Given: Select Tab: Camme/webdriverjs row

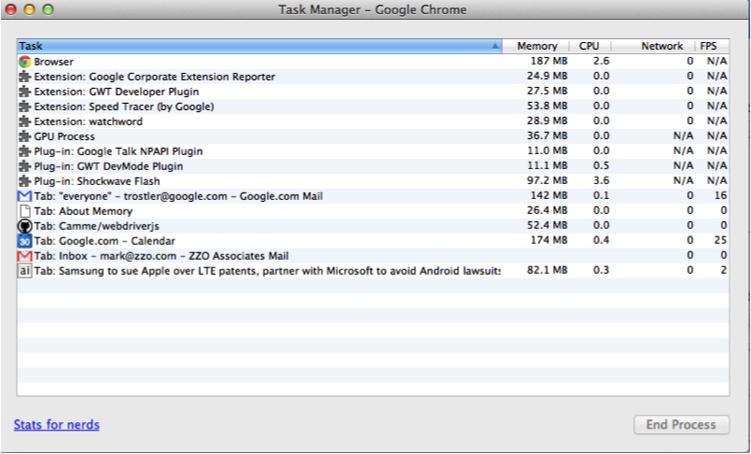Looking at the screenshot, I should coord(373,226).
